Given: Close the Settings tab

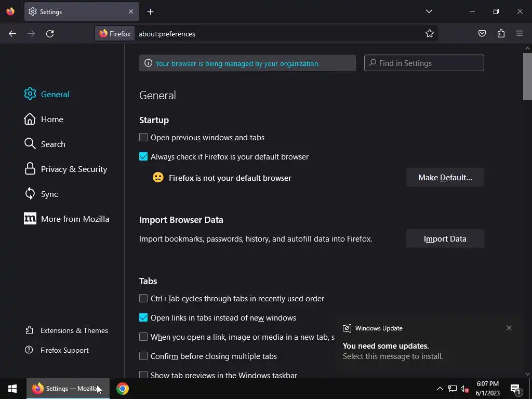Looking at the screenshot, I should coord(131,11).
